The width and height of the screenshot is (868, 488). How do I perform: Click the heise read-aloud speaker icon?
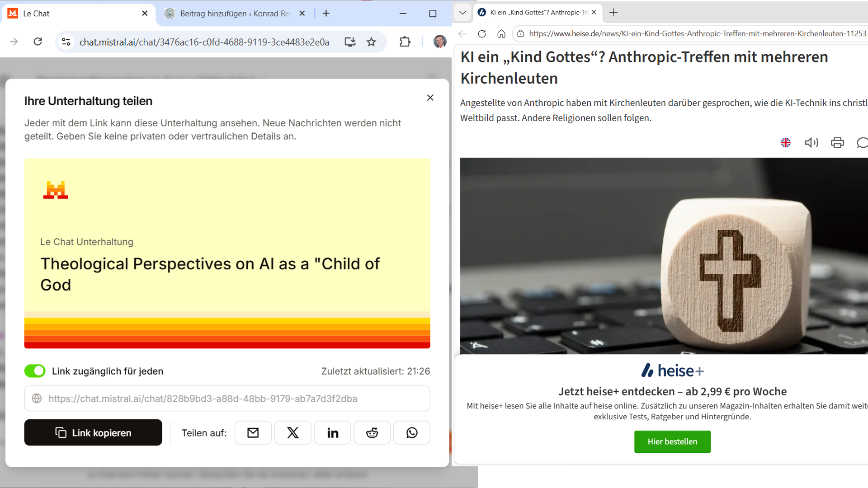click(811, 143)
